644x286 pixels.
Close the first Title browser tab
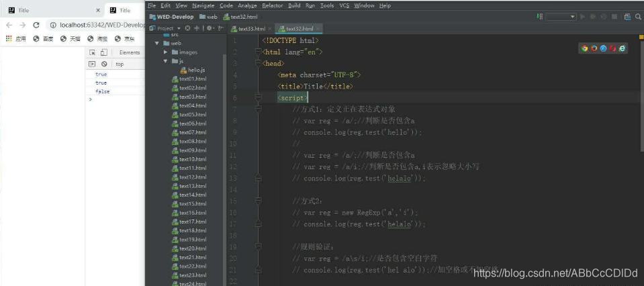pos(98,10)
